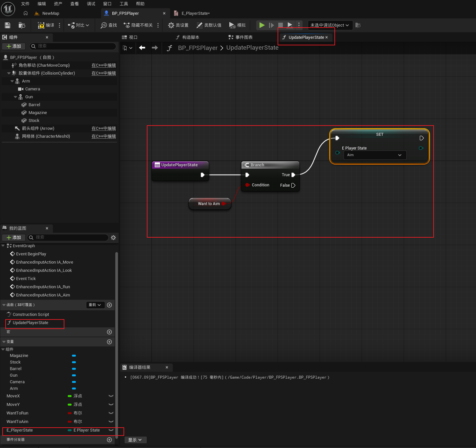Click Edit in C++ link for CharMoveComp
This screenshot has height=448, width=476.
point(104,65)
